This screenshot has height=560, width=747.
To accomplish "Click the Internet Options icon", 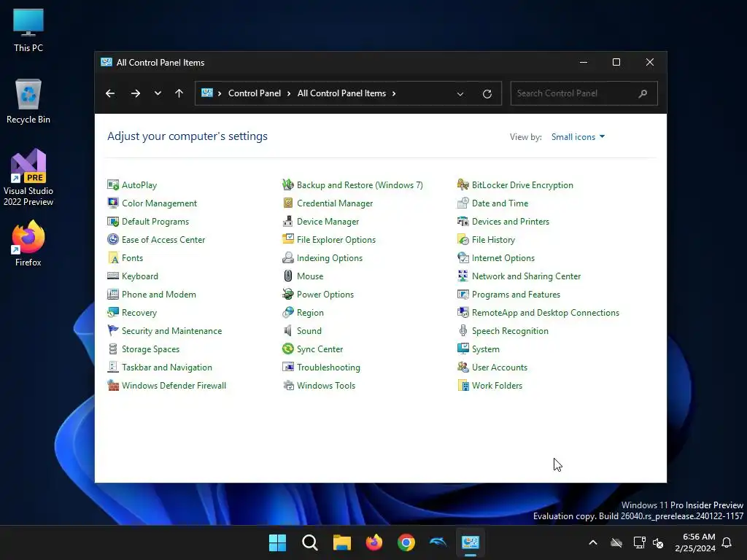I will click(x=462, y=257).
